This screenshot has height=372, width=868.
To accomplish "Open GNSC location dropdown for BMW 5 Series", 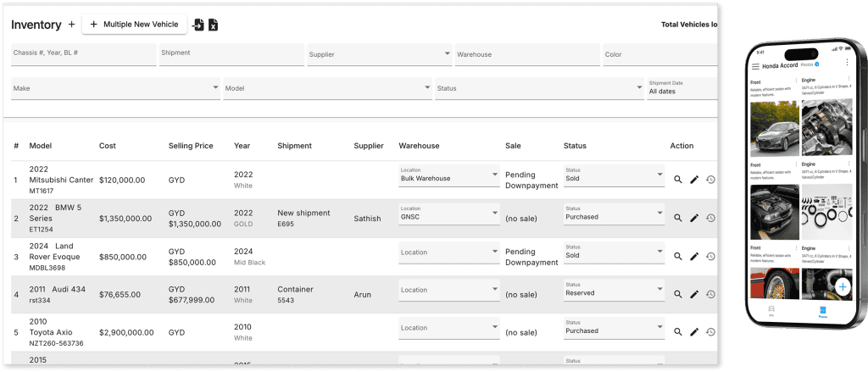I will [x=449, y=214].
